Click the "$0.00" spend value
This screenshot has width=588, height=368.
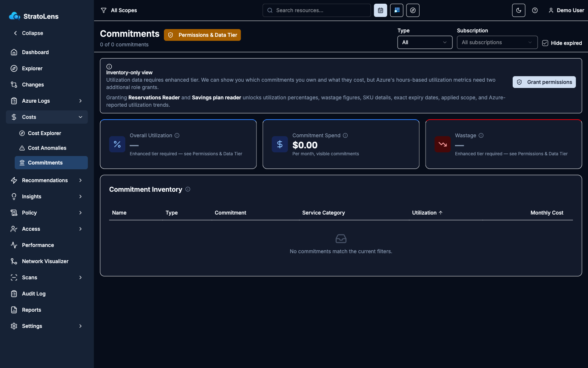(x=305, y=145)
